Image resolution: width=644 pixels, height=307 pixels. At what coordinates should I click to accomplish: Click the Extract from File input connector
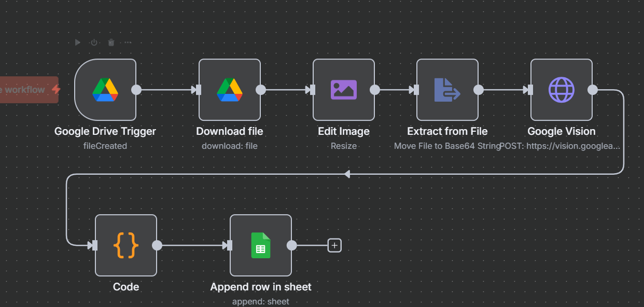click(x=416, y=90)
